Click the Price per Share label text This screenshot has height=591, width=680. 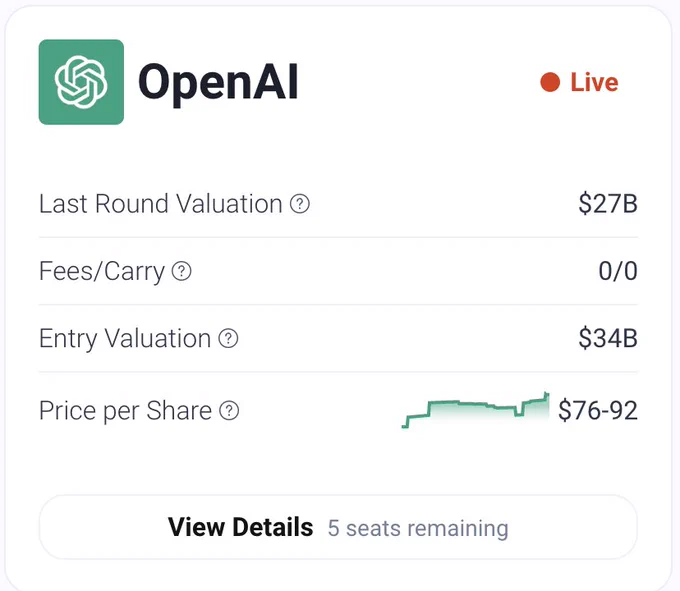click(125, 411)
